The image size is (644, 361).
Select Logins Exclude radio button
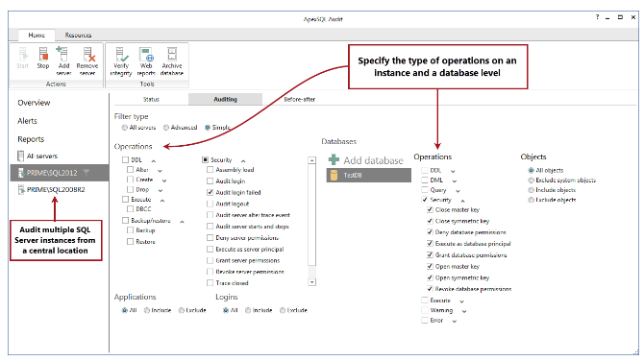[283, 310]
